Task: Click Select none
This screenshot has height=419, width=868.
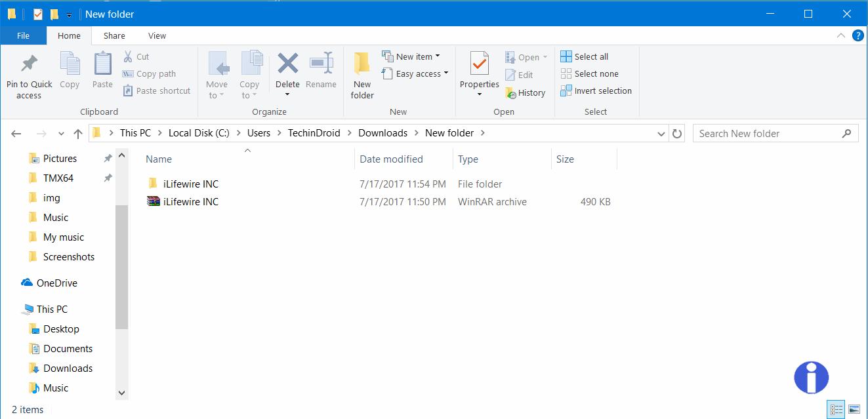Action: tap(590, 73)
